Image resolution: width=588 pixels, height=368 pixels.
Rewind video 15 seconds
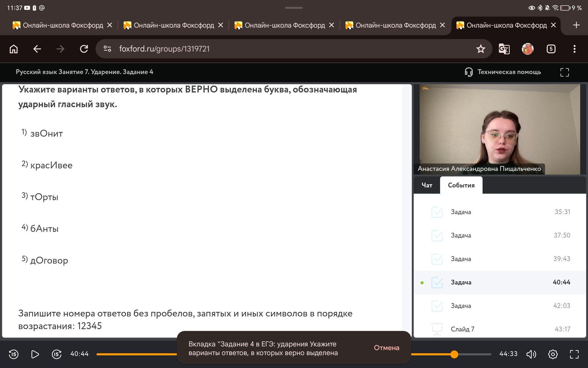coord(13,354)
